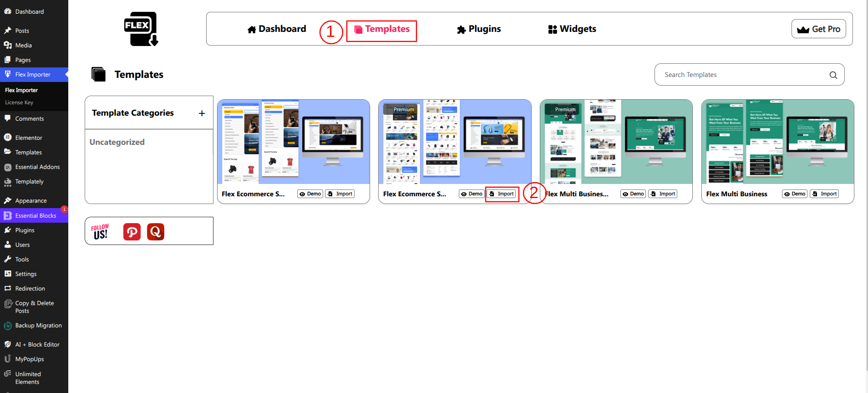
Task: Open Copy & Delete Posts menu
Action: (x=34, y=307)
